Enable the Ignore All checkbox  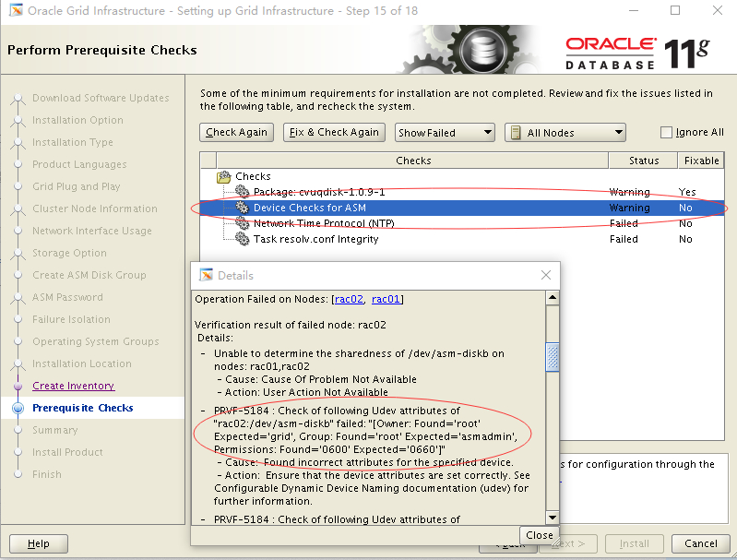click(666, 133)
